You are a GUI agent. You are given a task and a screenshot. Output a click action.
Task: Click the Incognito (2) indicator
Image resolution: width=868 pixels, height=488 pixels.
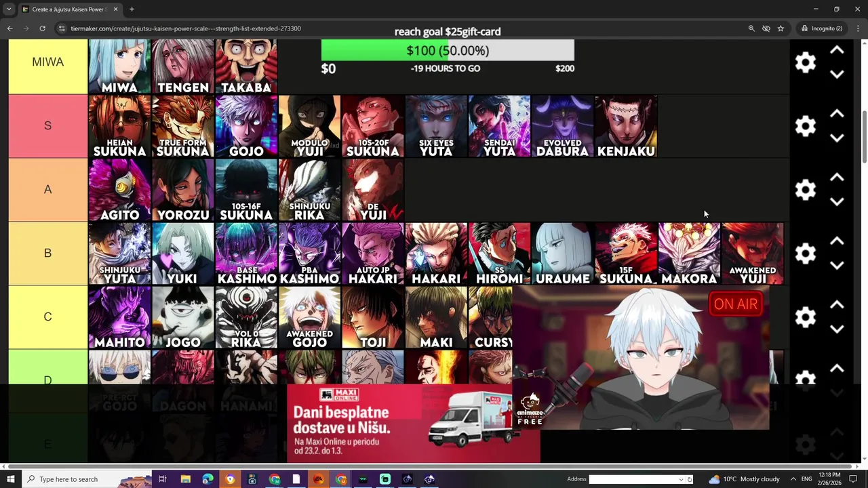pos(822,28)
